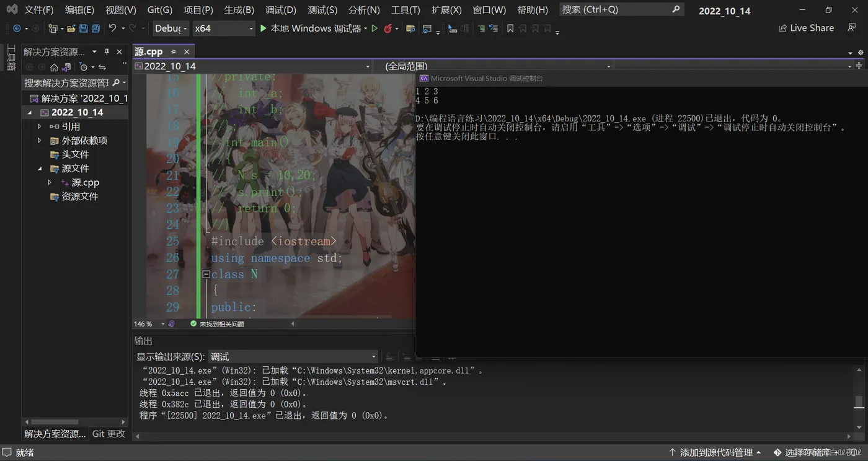Collapse the class N code block
This screenshot has width=868, height=461.
tap(206, 274)
